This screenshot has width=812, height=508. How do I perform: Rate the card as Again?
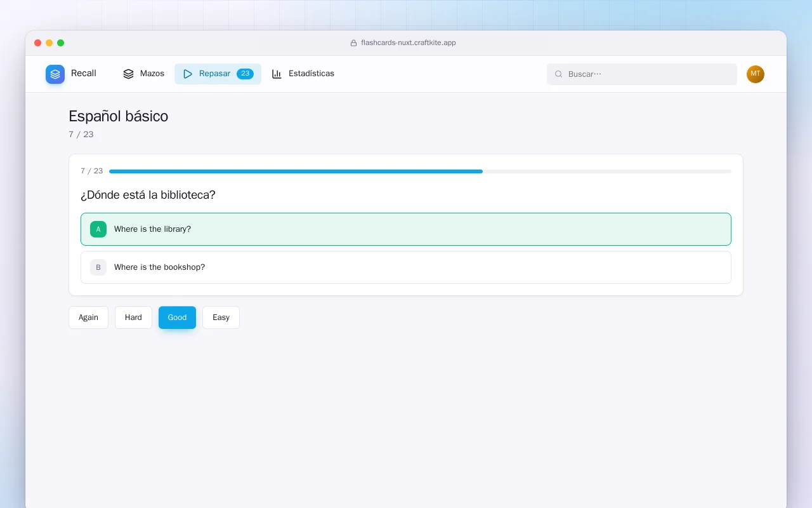pyautogui.click(x=88, y=317)
